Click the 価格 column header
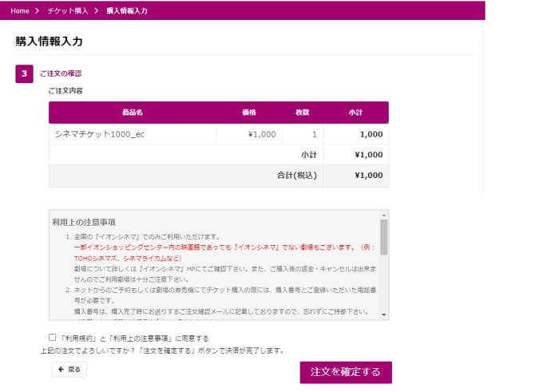Screen dimensions: 559x392 [x=248, y=113]
